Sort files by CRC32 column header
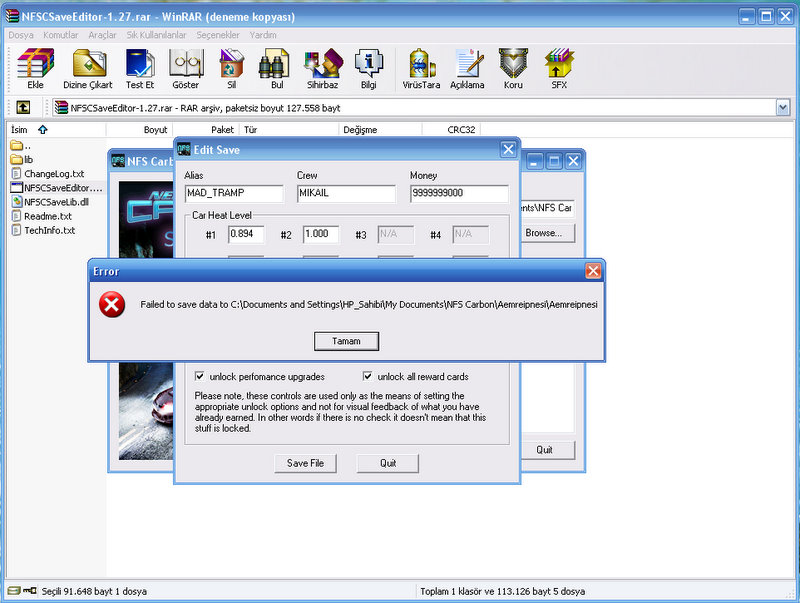 (x=452, y=130)
